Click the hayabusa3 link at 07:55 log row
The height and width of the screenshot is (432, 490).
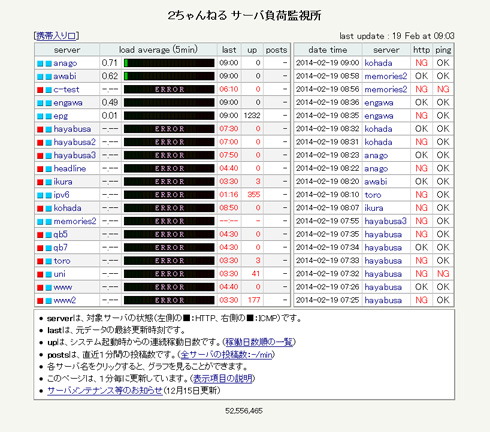[x=386, y=221]
